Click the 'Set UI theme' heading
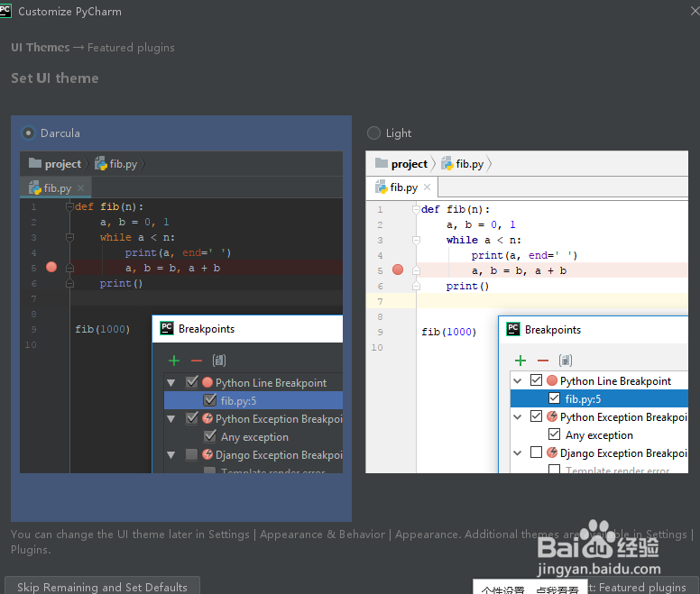700x594 pixels. click(55, 78)
